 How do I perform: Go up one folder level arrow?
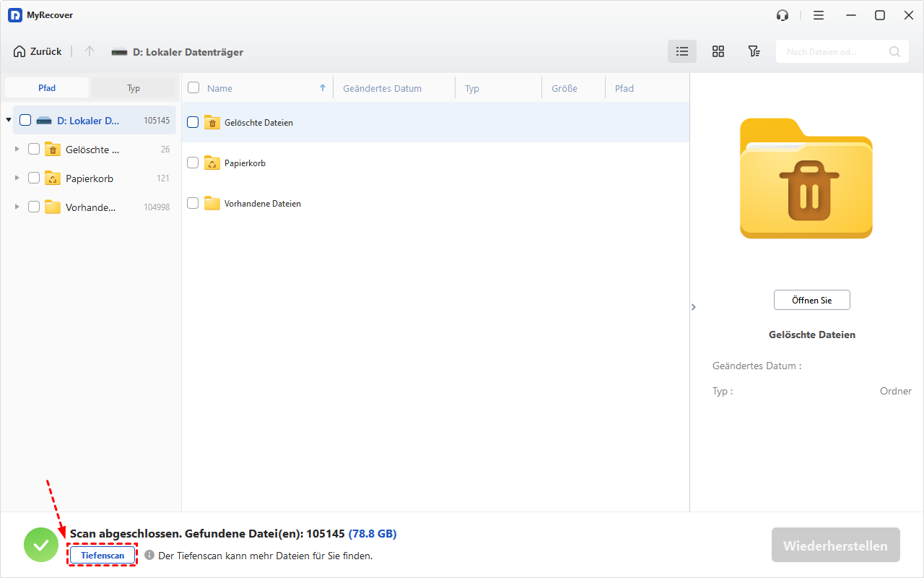tap(90, 51)
